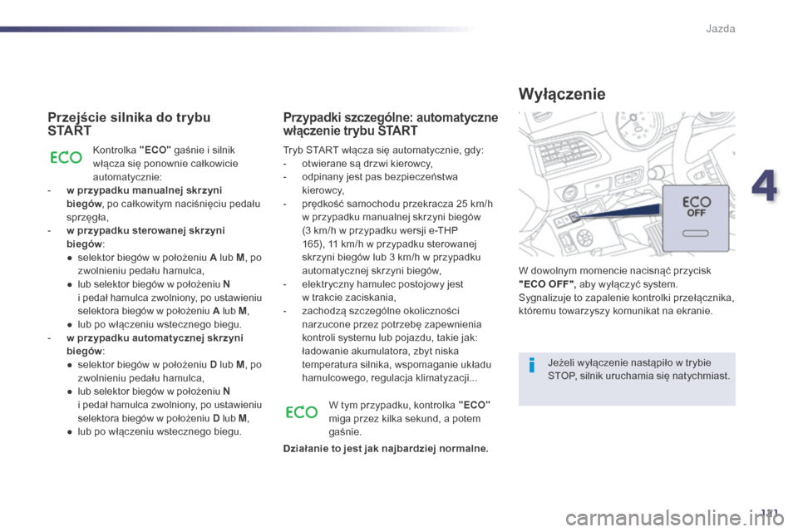This screenshot has width=798, height=532.
Task: Click the green ECO indicator beside 'Kontrolka'
Action: click(x=66, y=157)
